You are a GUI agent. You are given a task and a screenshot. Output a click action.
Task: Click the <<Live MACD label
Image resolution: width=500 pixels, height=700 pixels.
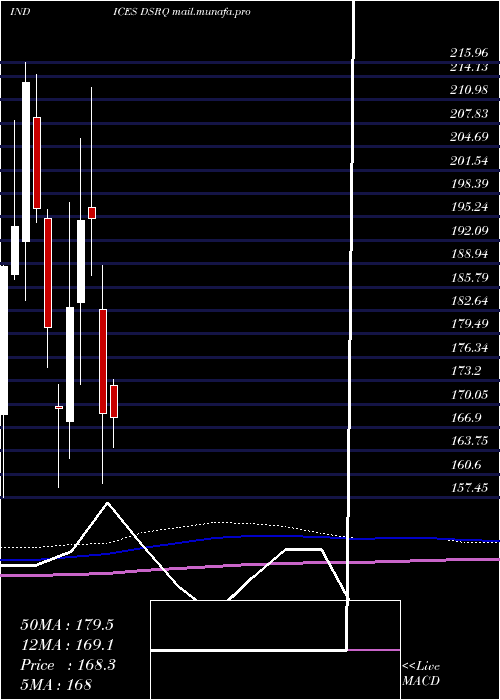(x=421, y=674)
